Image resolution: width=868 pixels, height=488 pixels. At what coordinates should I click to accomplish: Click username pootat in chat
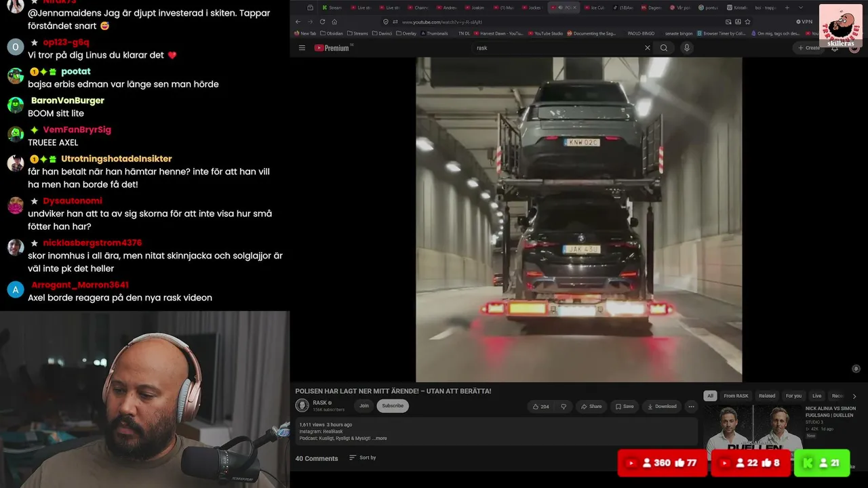(76, 71)
